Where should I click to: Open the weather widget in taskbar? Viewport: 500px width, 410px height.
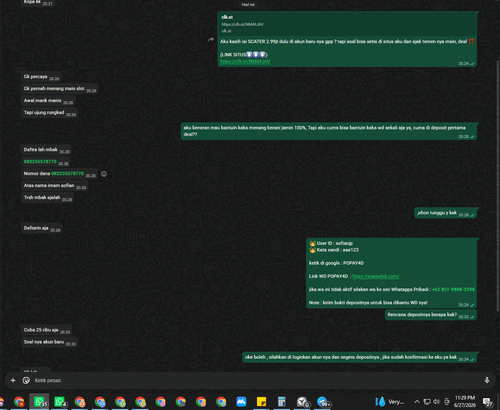[390, 402]
